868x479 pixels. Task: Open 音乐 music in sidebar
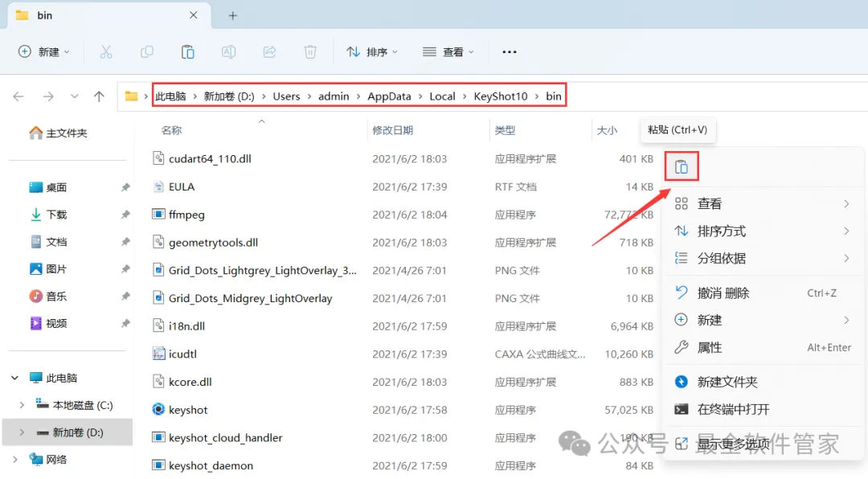(x=48, y=297)
